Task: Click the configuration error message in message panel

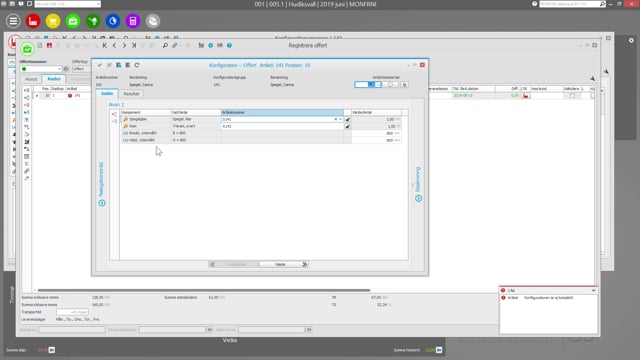Action: click(548, 298)
